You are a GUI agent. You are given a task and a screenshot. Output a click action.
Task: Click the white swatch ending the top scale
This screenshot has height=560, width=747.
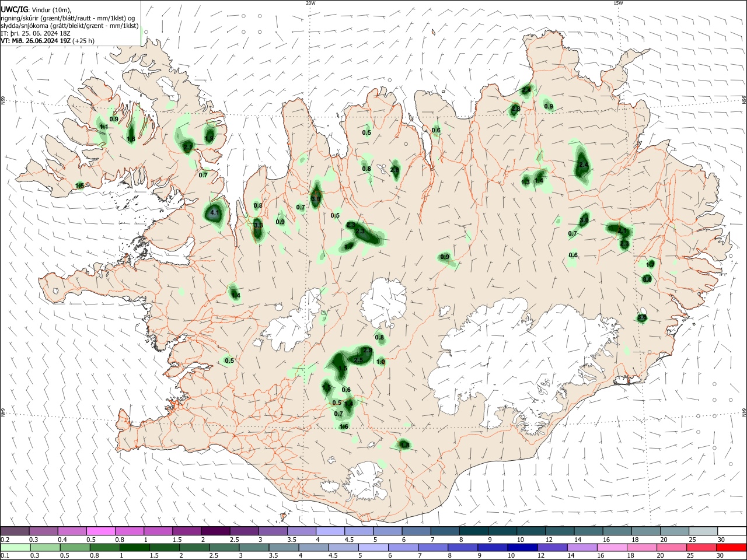point(731,531)
